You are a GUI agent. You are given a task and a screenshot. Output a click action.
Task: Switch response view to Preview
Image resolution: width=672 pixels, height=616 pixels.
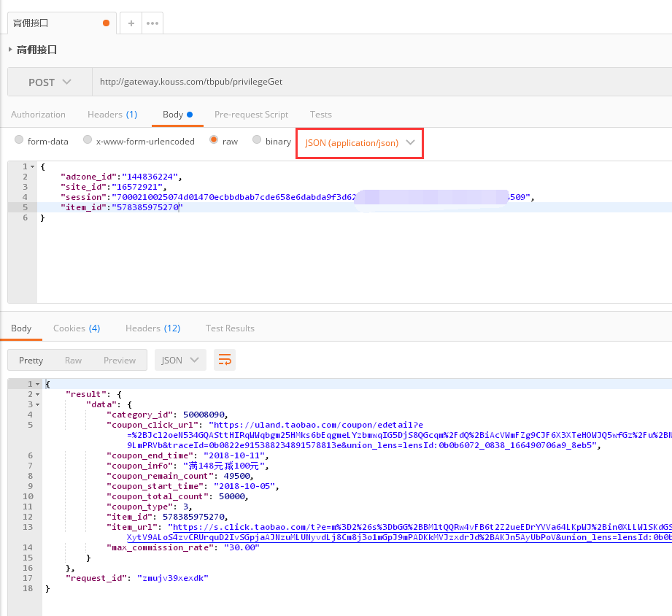pos(120,360)
